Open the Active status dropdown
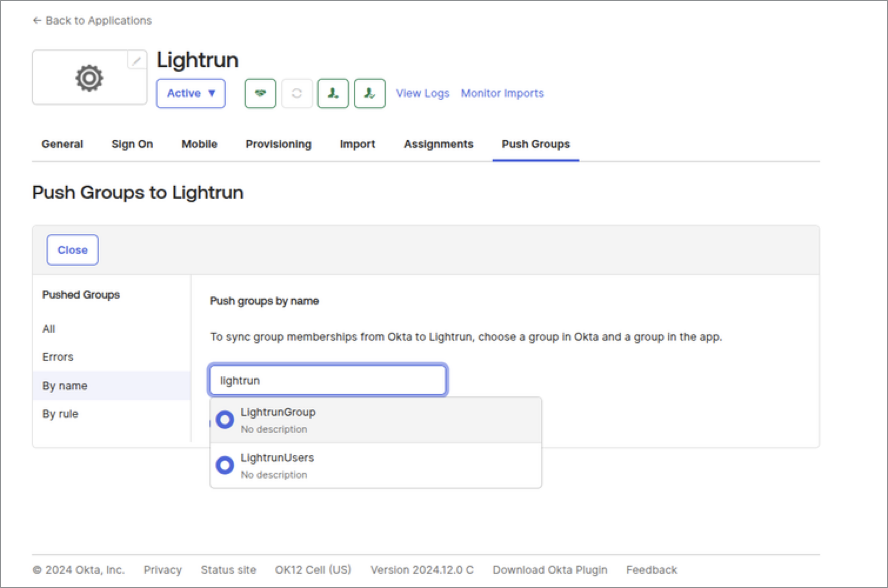This screenshot has width=888, height=588. click(x=191, y=93)
